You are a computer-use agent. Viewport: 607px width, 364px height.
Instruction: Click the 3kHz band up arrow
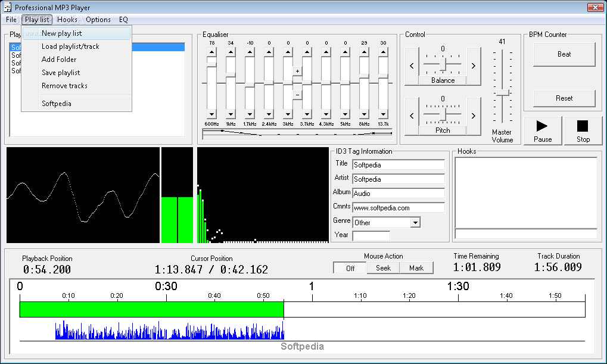[288, 52]
